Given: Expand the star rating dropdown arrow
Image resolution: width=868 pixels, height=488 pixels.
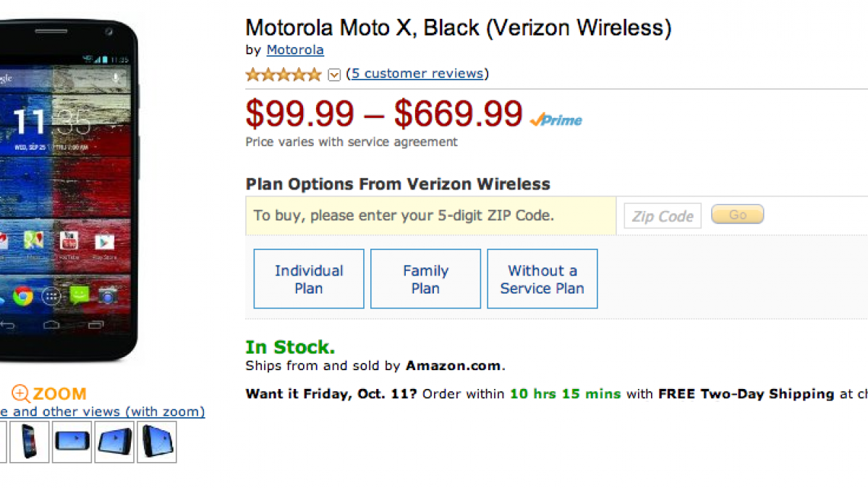Looking at the screenshot, I should [333, 74].
